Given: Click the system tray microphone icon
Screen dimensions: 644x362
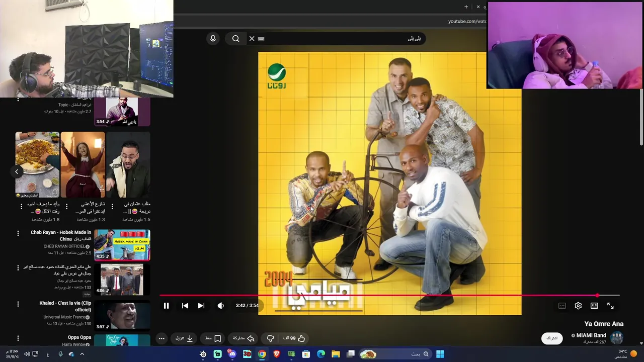Looking at the screenshot, I should tap(60, 354).
